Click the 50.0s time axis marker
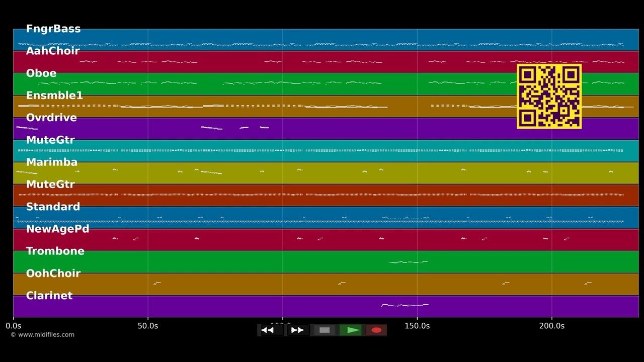 coord(148,326)
